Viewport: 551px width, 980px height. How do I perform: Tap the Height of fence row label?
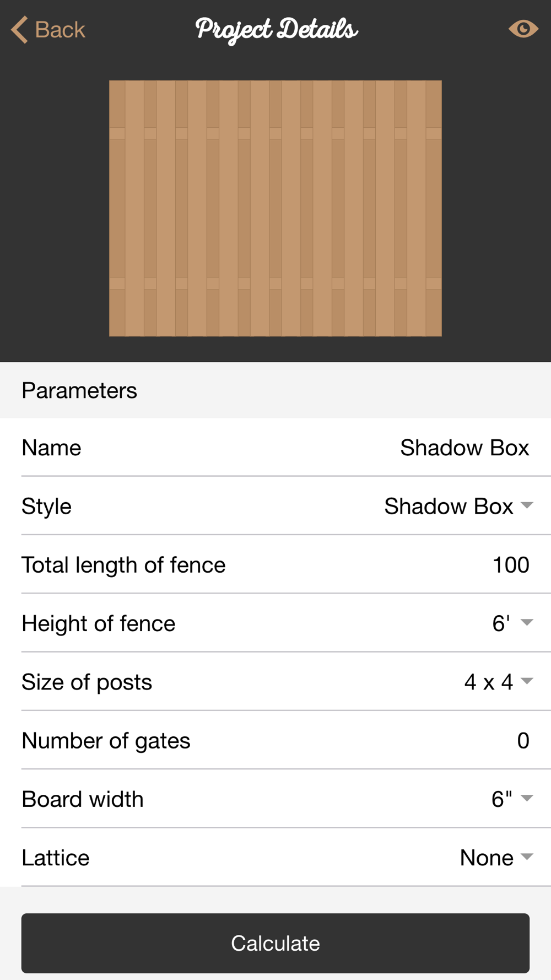point(99,623)
